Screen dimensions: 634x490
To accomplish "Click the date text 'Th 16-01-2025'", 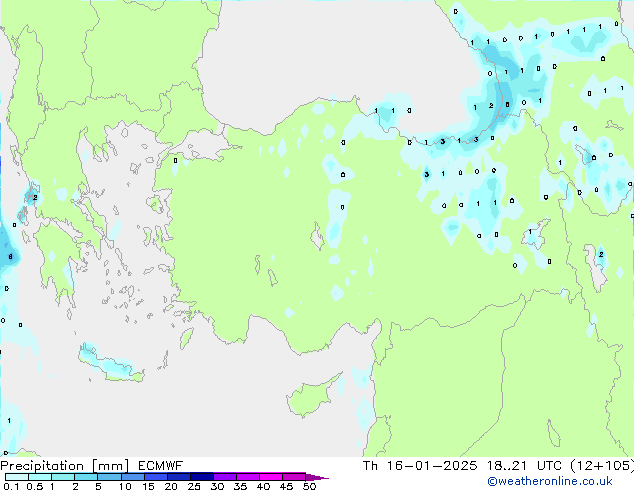I will [x=420, y=466].
